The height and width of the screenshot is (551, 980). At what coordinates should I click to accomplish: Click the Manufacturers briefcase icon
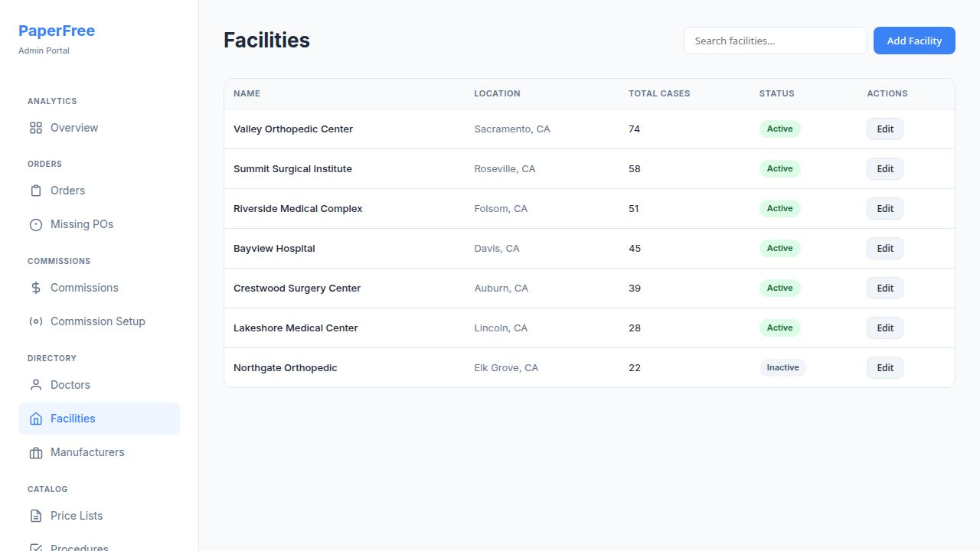[35, 452]
